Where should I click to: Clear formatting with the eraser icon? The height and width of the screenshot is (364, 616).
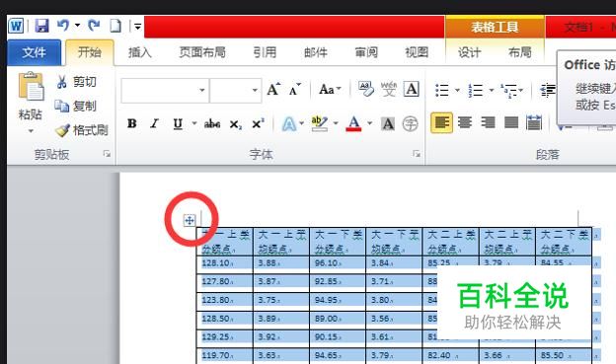[x=366, y=89]
